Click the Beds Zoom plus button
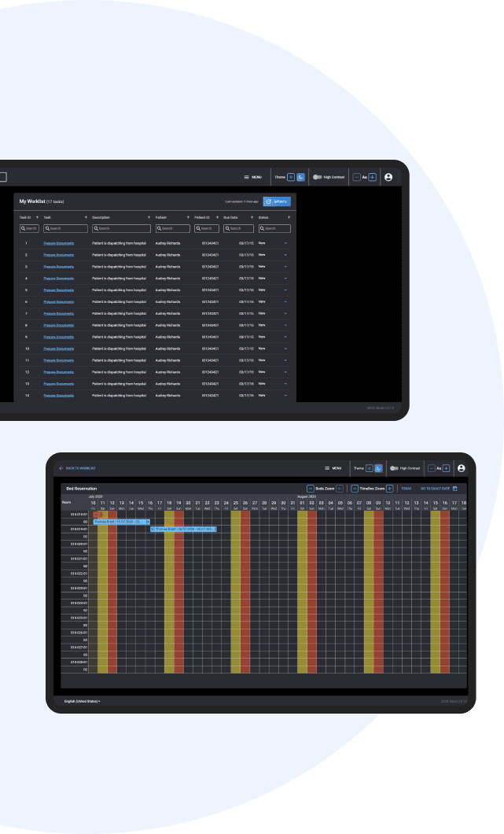 339,489
